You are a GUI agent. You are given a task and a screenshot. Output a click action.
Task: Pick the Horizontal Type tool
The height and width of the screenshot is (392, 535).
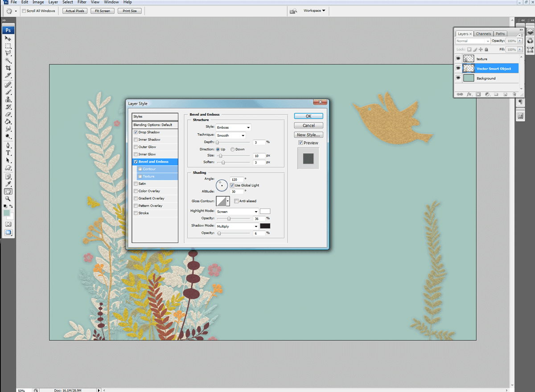click(x=8, y=153)
